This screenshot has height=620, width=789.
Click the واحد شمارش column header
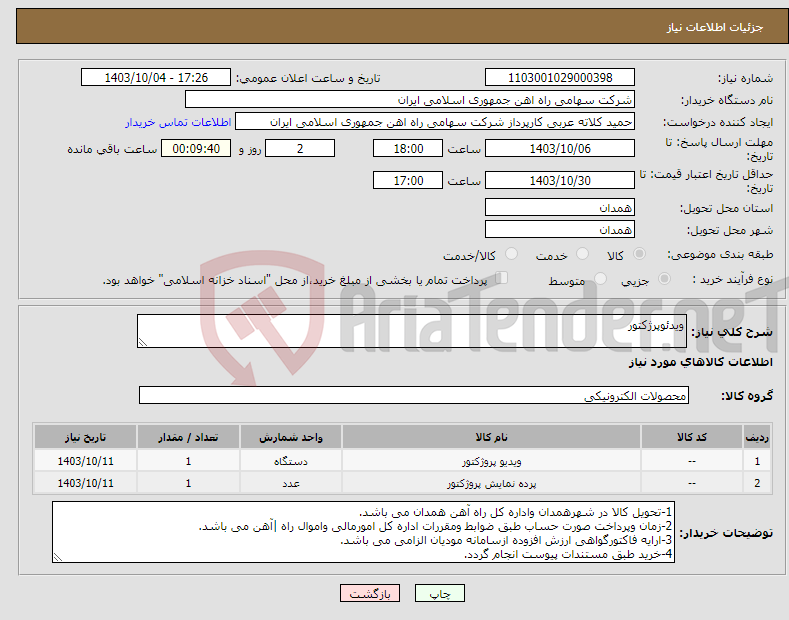pyautogui.click(x=291, y=437)
